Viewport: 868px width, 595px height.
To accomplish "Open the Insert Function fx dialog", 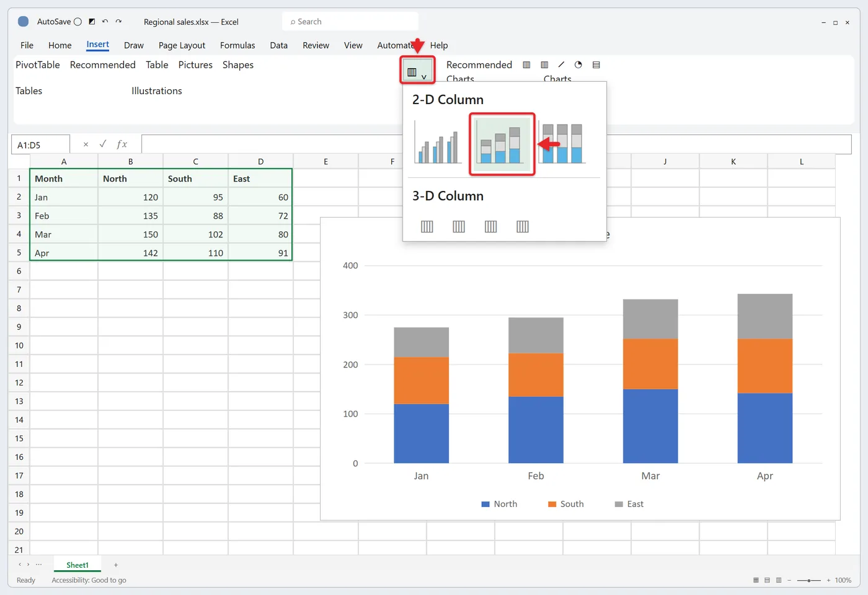I will [122, 144].
